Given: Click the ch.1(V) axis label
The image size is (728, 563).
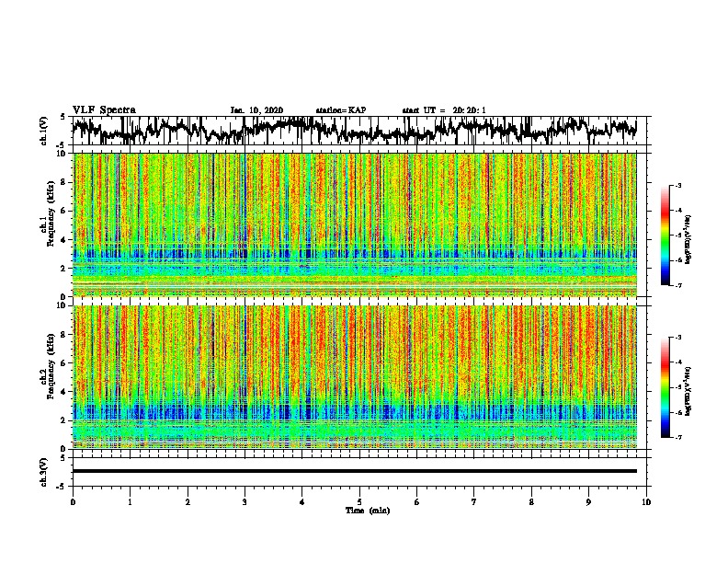Looking at the screenshot, I should point(44,131).
